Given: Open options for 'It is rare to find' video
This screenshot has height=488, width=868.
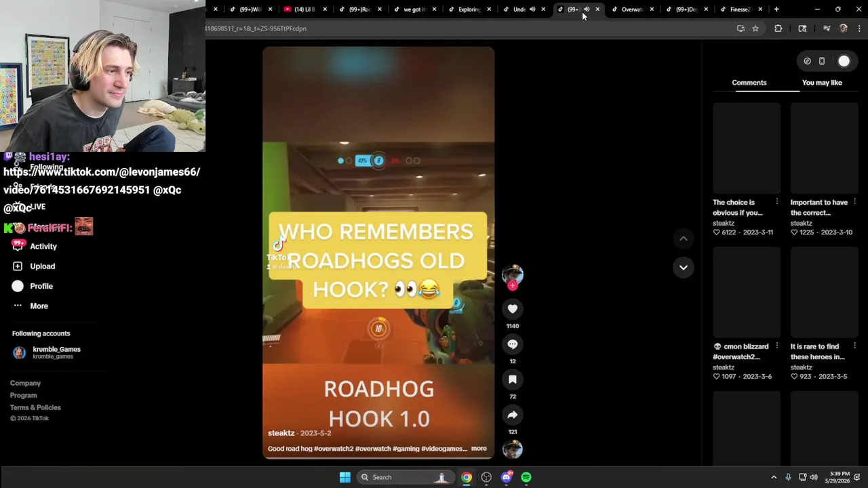Looking at the screenshot, I should (x=854, y=346).
